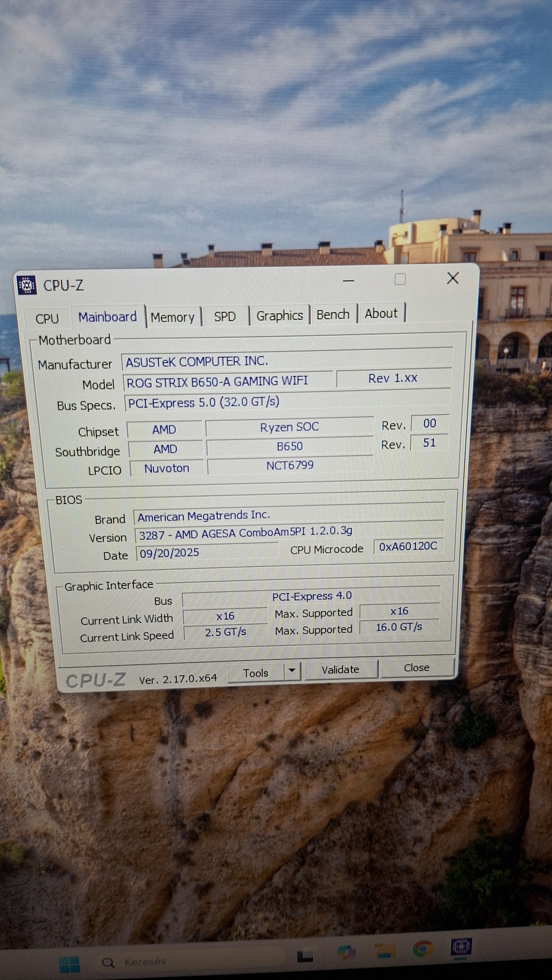
Task: Switch to the Bench tab
Action: 333,314
